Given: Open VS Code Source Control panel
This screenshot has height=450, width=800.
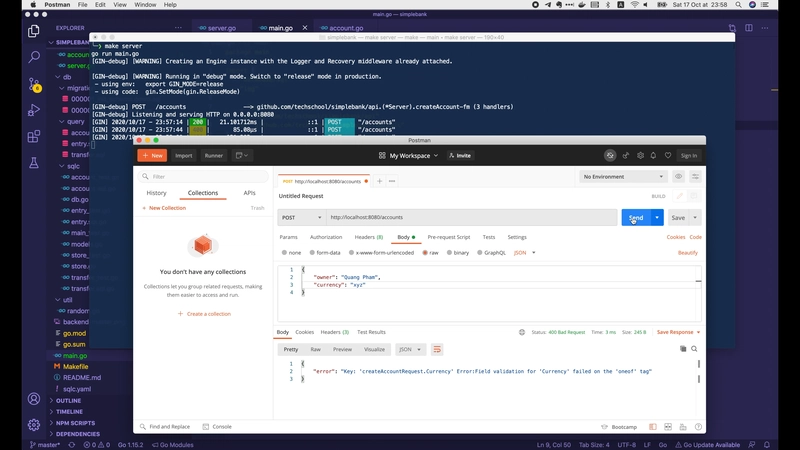Looking at the screenshot, I should coord(33,85).
